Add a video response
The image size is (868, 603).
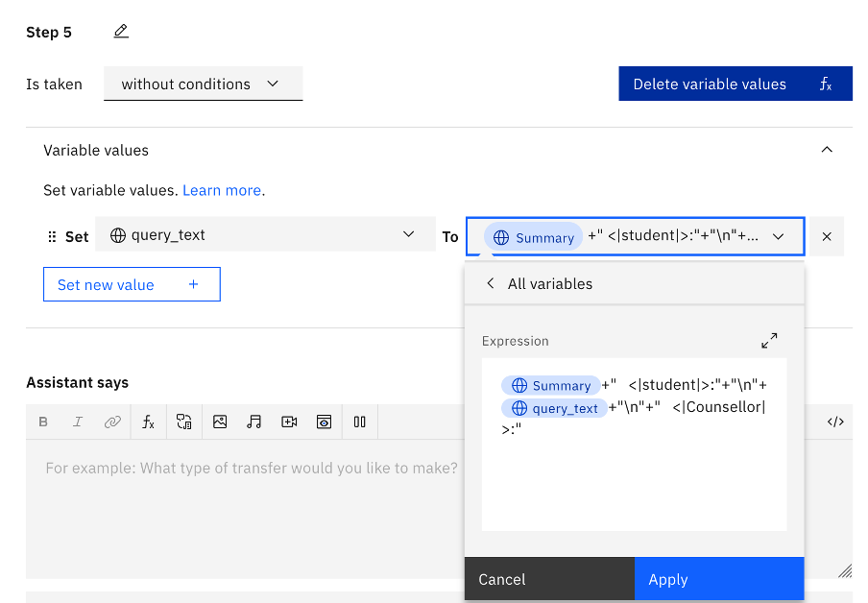click(289, 422)
